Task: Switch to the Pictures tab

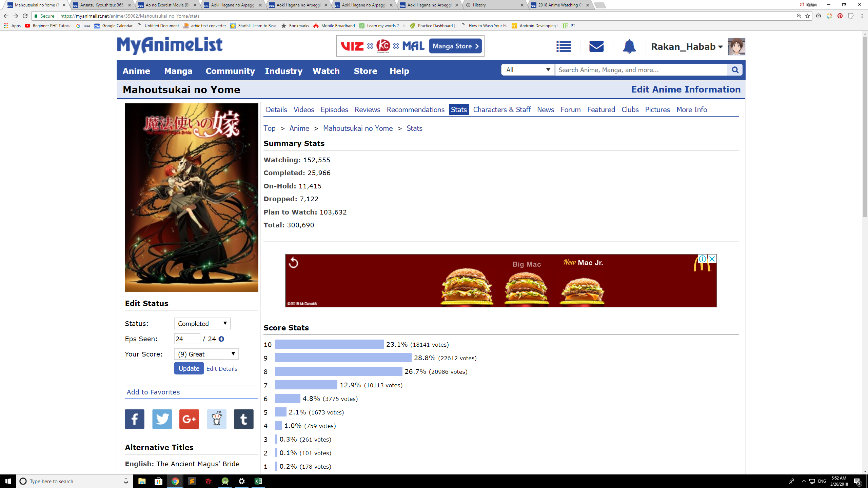Action: click(657, 109)
